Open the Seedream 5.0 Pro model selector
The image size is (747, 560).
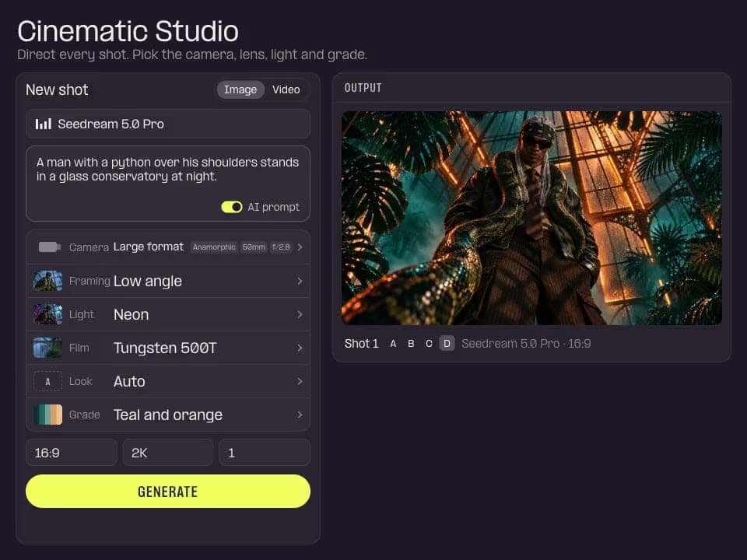pos(168,124)
